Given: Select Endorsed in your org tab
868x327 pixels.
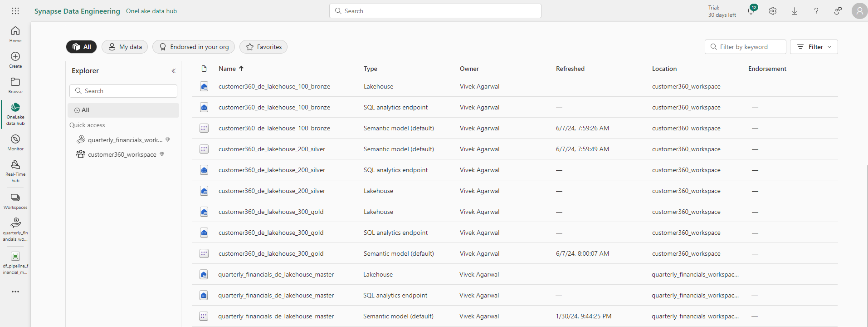Looking at the screenshot, I should [x=194, y=47].
